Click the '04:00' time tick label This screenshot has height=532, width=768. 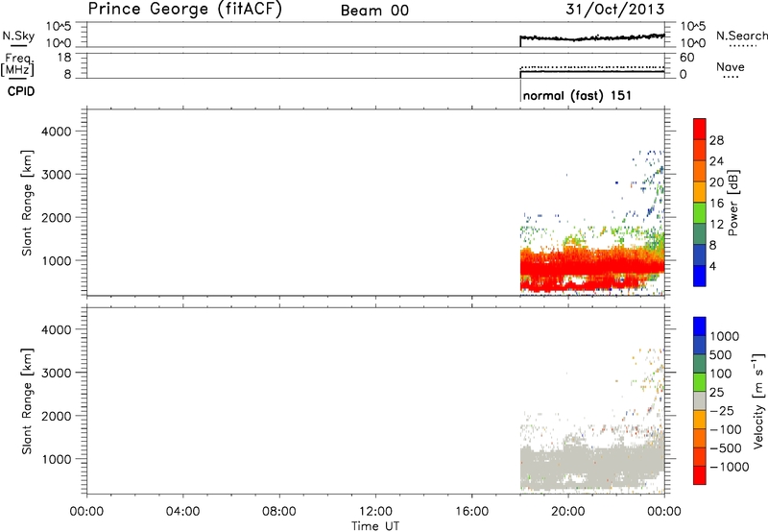point(182,512)
